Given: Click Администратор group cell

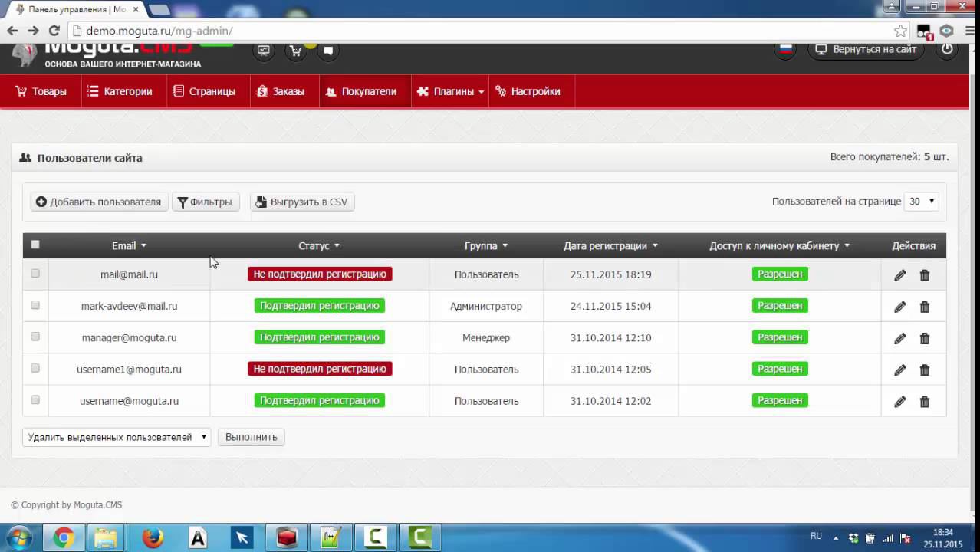Looking at the screenshot, I should coord(486,306).
